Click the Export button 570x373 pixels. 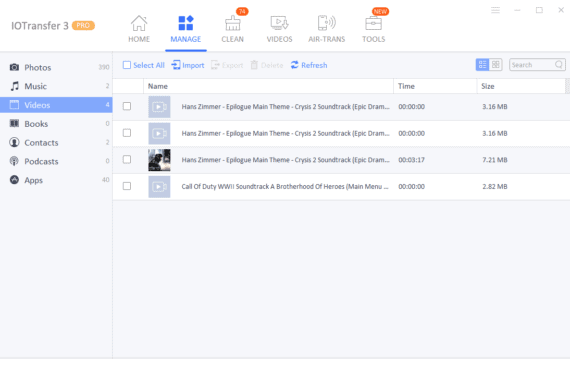(227, 65)
